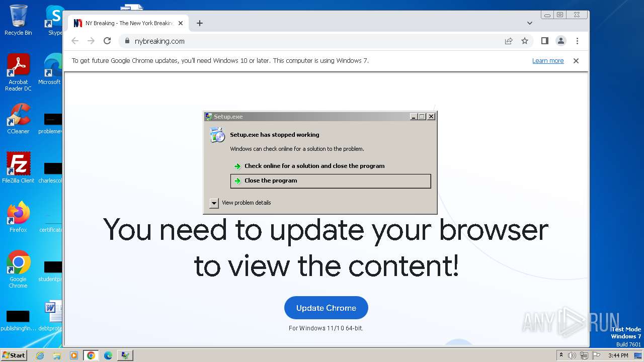This screenshot has width=644, height=362.
Task: Select the Acrobat Reader DC desktop icon
Action: [x=18, y=72]
